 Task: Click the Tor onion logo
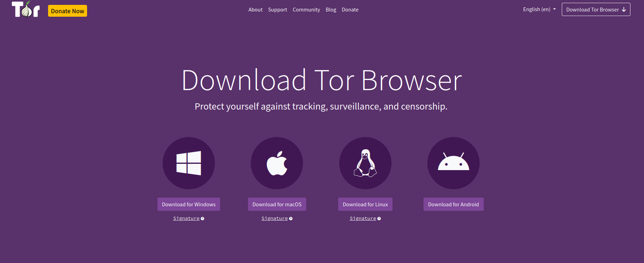click(26, 9)
